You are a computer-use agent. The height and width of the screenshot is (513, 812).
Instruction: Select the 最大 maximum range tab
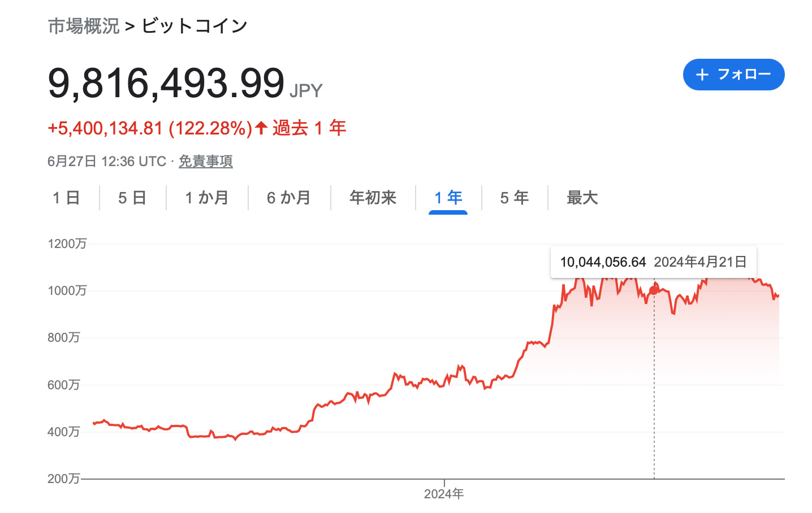[x=582, y=198]
